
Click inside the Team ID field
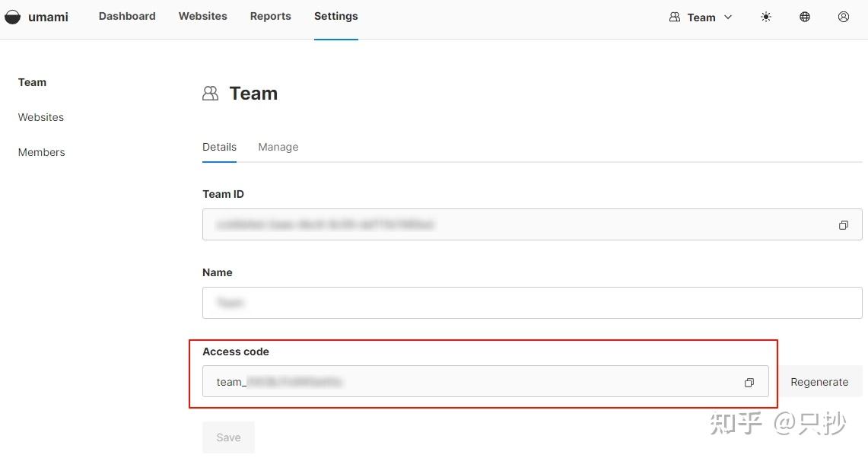532,224
